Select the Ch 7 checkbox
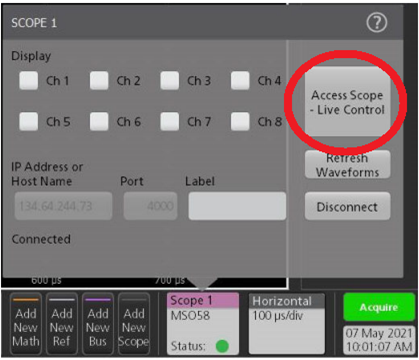Screen dimensions: 419x360 170,121
